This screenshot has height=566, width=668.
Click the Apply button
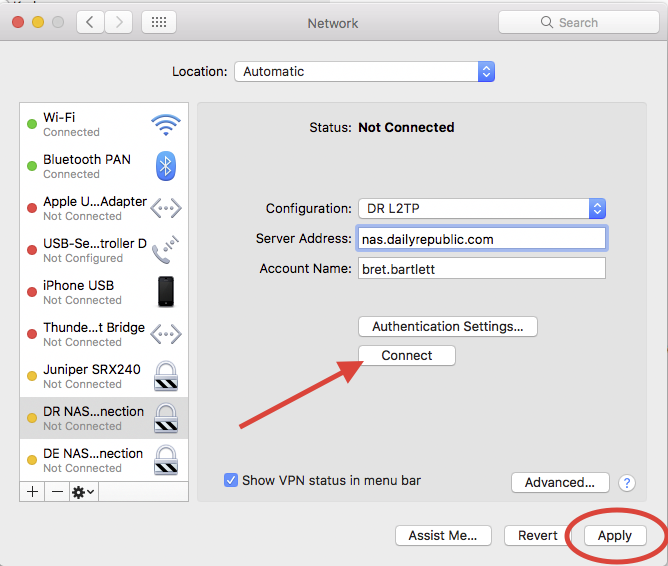click(x=614, y=536)
